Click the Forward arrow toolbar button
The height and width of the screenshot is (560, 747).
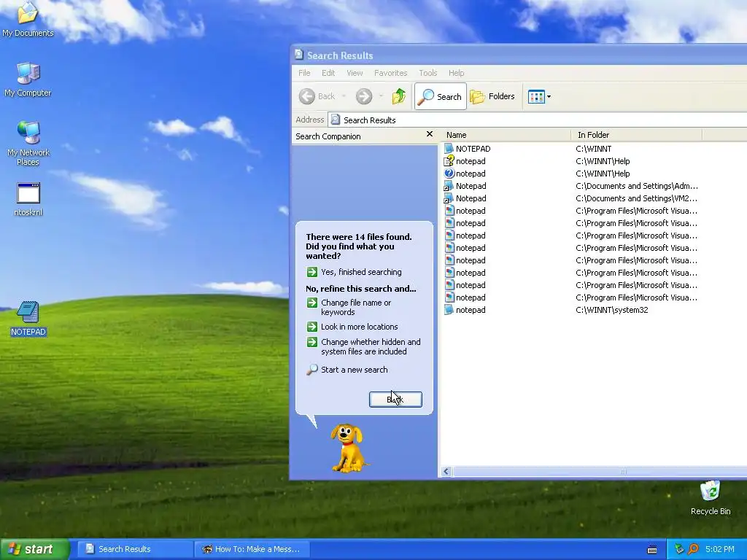click(364, 96)
